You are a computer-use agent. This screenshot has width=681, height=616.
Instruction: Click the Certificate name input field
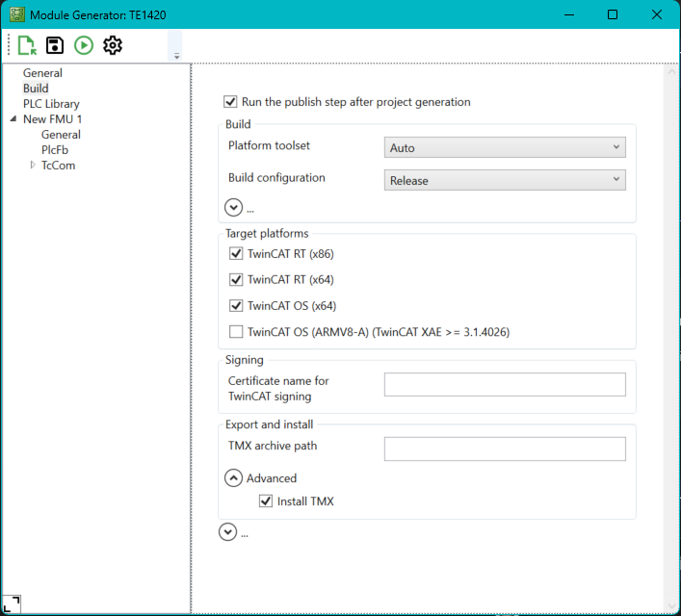tap(505, 385)
